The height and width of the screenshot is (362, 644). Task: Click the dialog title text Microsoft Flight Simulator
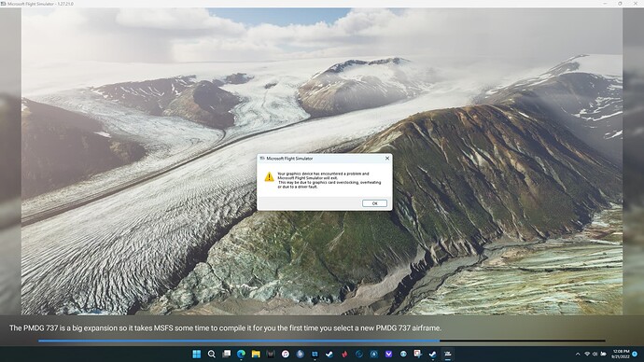pyautogui.click(x=289, y=159)
